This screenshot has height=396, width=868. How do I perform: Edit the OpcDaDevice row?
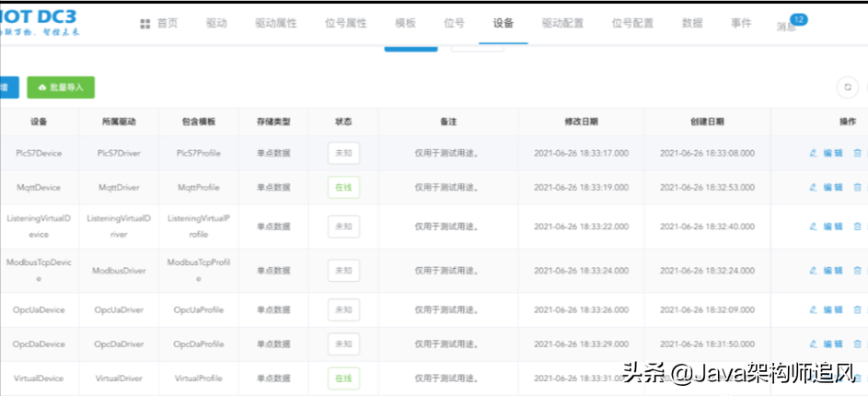826,344
